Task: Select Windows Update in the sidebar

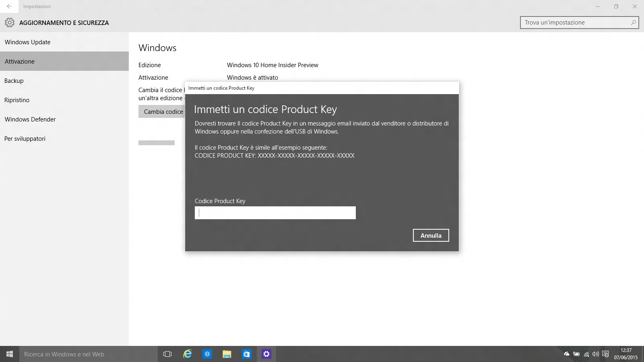Action: 64,42
